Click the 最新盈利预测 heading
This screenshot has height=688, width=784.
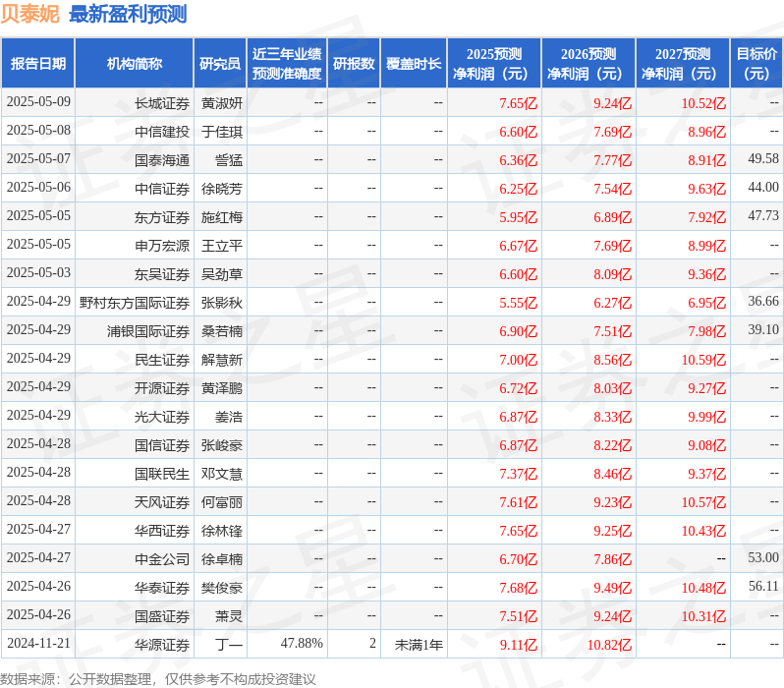128,14
